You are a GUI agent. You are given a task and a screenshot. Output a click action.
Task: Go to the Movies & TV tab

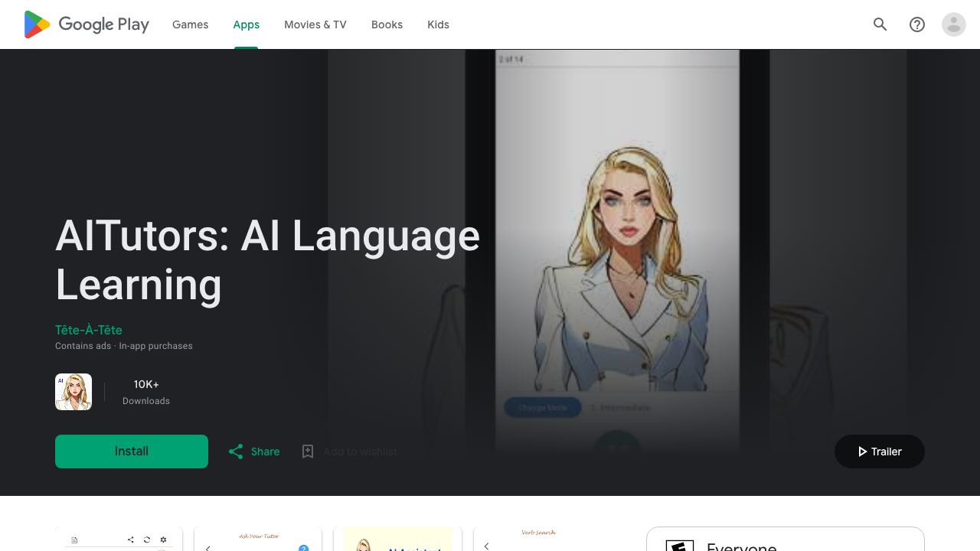[315, 24]
